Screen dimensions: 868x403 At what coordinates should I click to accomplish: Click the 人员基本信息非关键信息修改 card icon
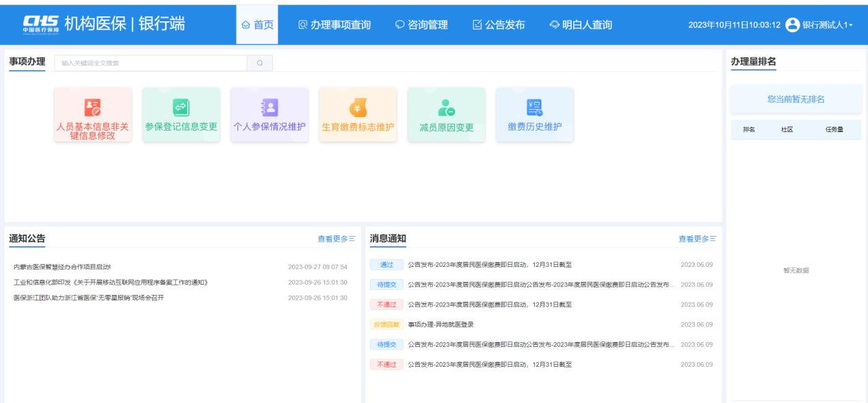click(x=92, y=107)
